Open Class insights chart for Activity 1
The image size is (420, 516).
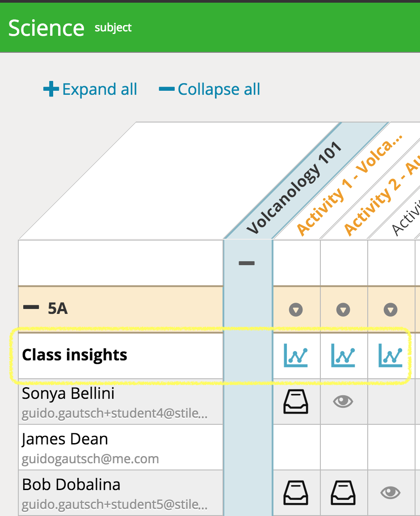pyautogui.click(x=296, y=355)
